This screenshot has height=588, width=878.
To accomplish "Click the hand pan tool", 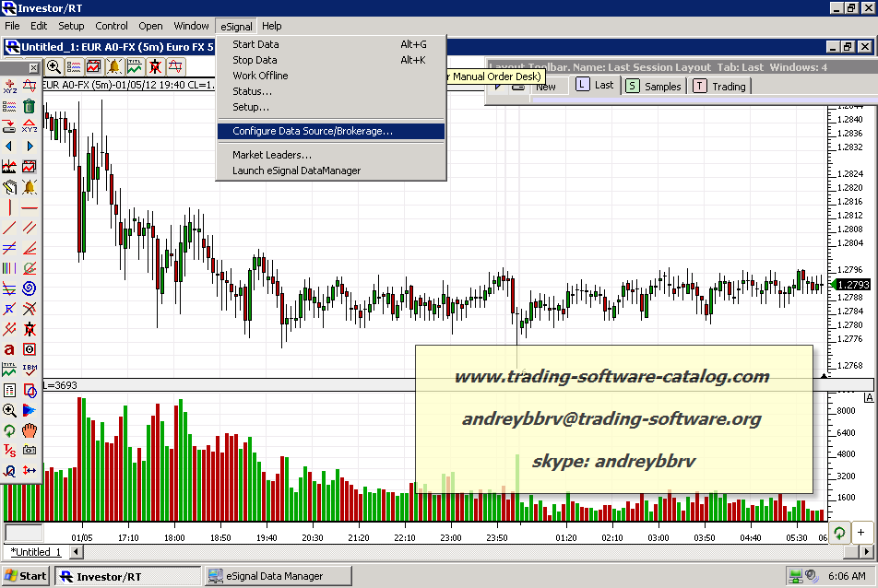I will pos(30,430).
